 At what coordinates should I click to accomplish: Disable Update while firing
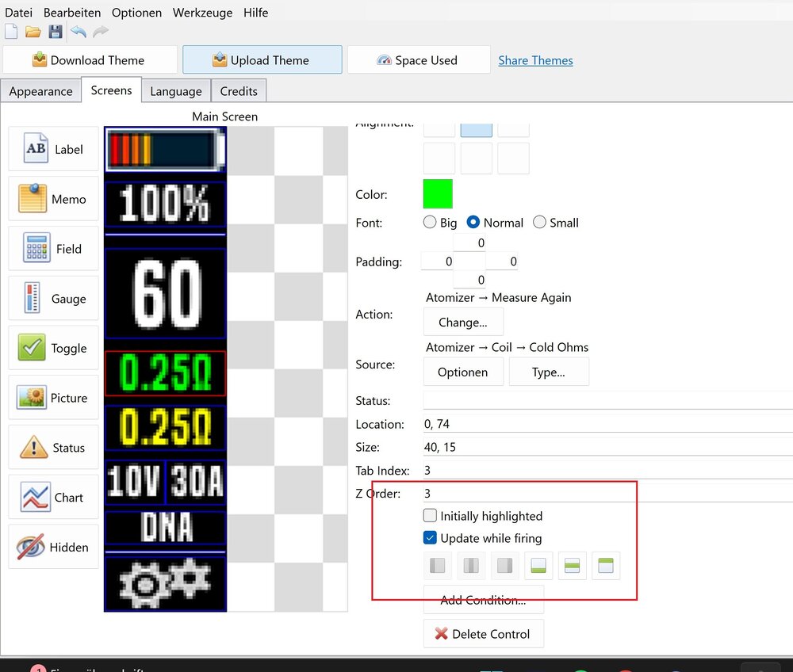tap(430, 536)
